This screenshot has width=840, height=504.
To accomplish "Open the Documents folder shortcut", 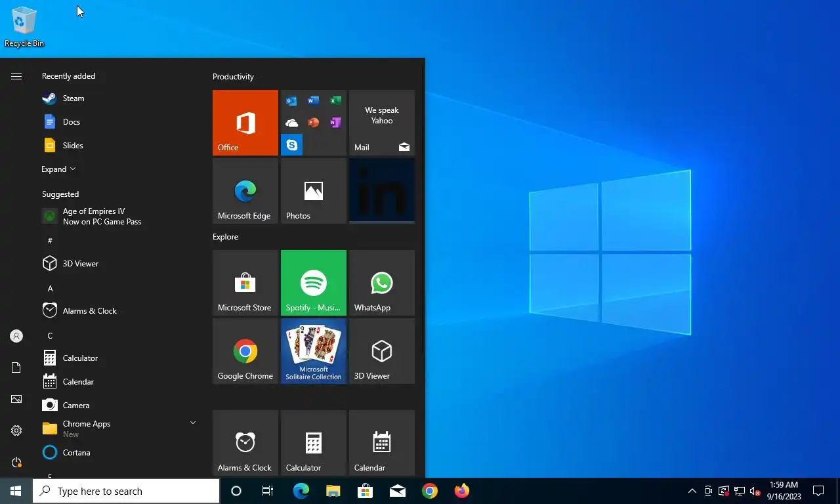I will click(16, 367).
